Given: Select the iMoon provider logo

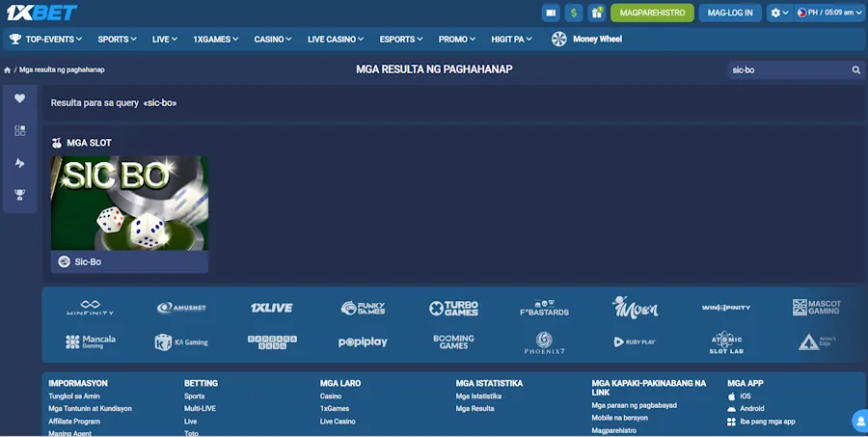Looking at the screenshot, I should [635, 308].
